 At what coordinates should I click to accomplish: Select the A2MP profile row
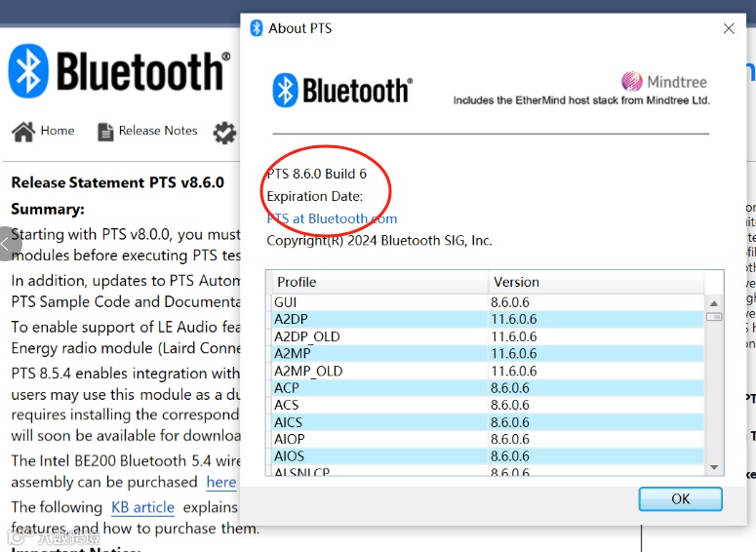pos(488,353)
